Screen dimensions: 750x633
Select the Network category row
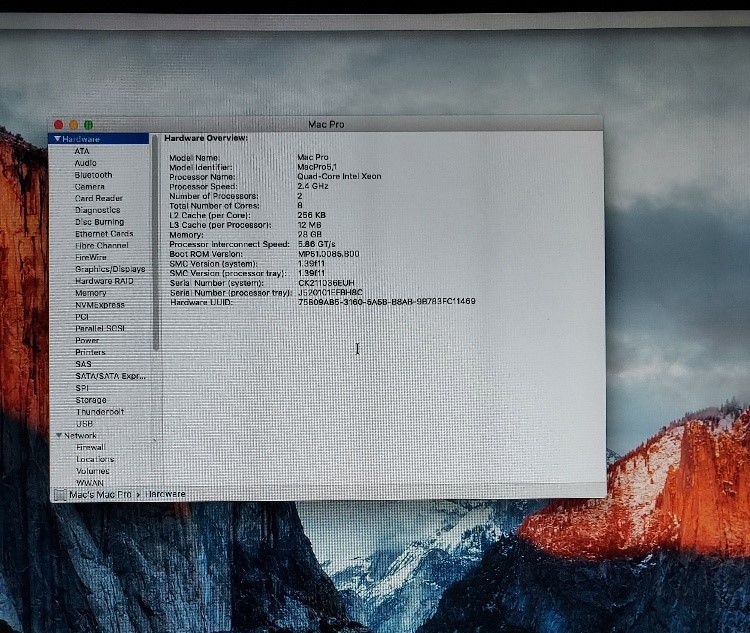tap(101, 435)
